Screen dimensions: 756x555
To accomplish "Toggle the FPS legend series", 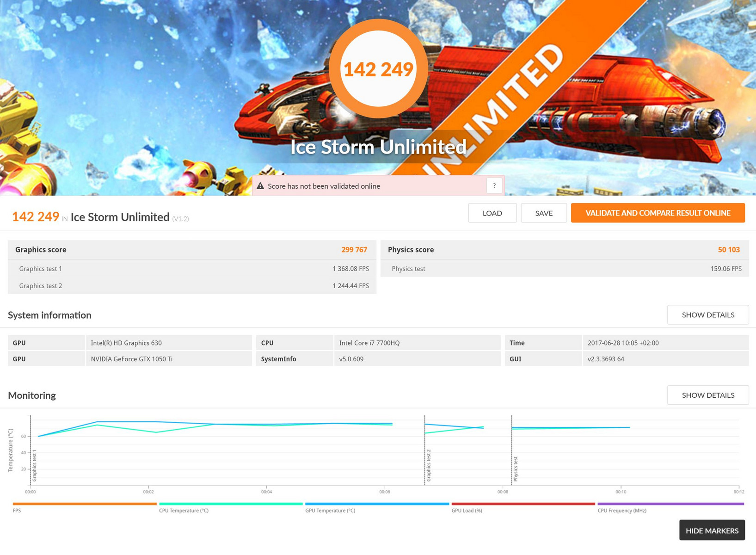I will [x=85, y=507].
